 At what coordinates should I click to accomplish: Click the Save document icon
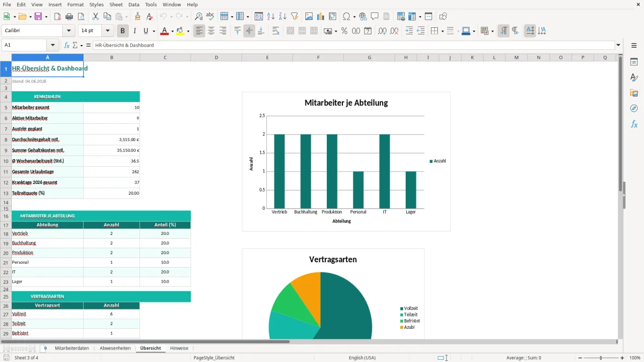(38, 17)
